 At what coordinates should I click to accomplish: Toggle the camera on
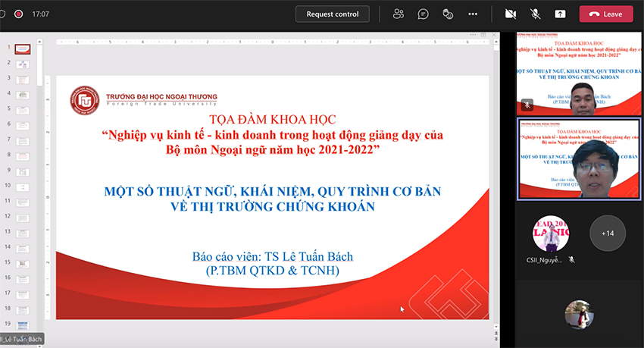pyautogui.click(x=511, y=14)
